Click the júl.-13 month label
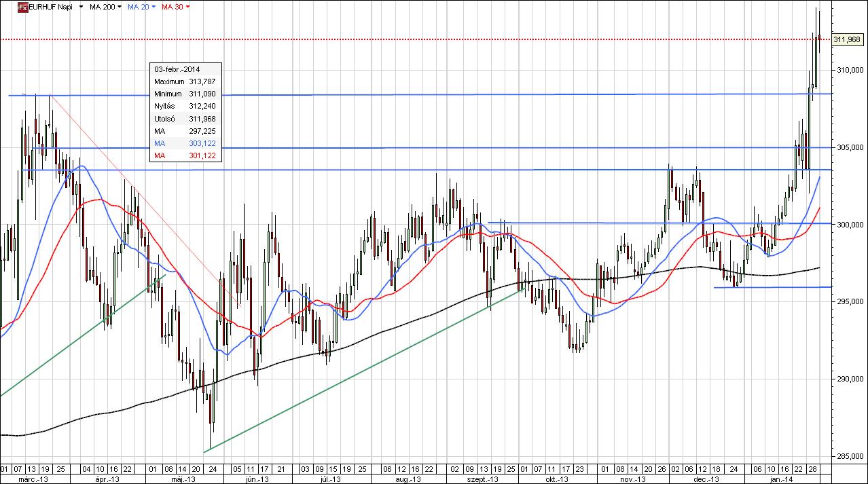The height and width of the screenshot is (484, 868). pos(329,479)
